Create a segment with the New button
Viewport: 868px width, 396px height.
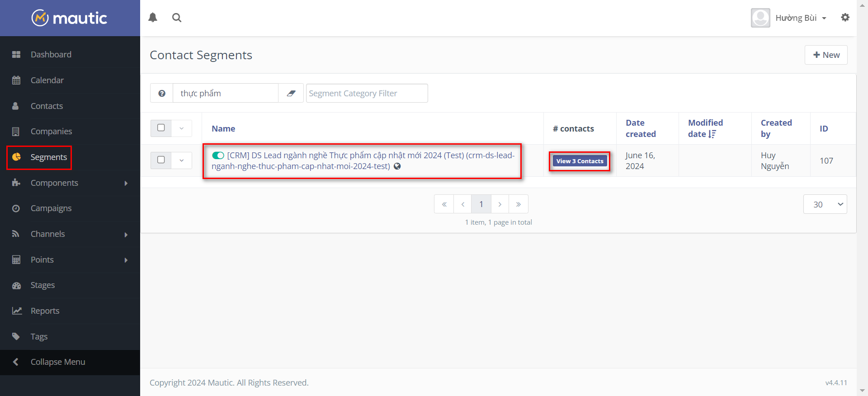click(x=826, y=55)
